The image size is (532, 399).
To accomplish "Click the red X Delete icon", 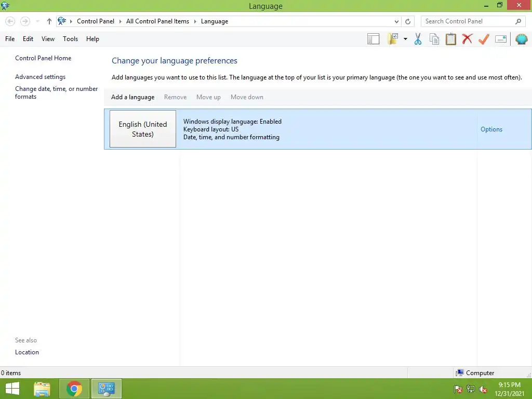I will (467, 39).
